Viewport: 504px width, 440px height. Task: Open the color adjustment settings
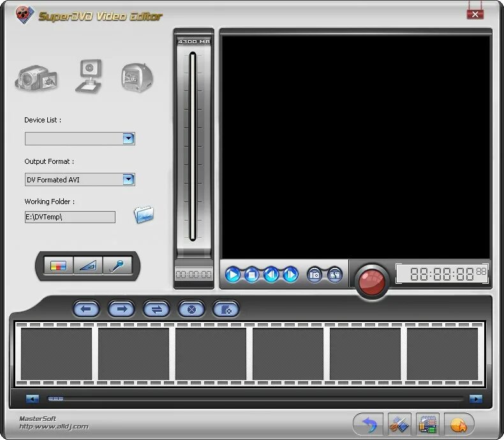click(x=58, y=266)
